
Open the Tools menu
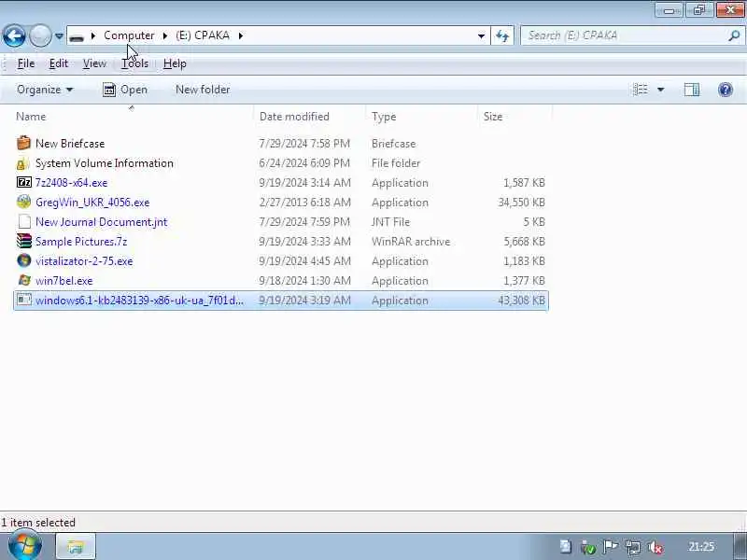click(x=134, y=63)
